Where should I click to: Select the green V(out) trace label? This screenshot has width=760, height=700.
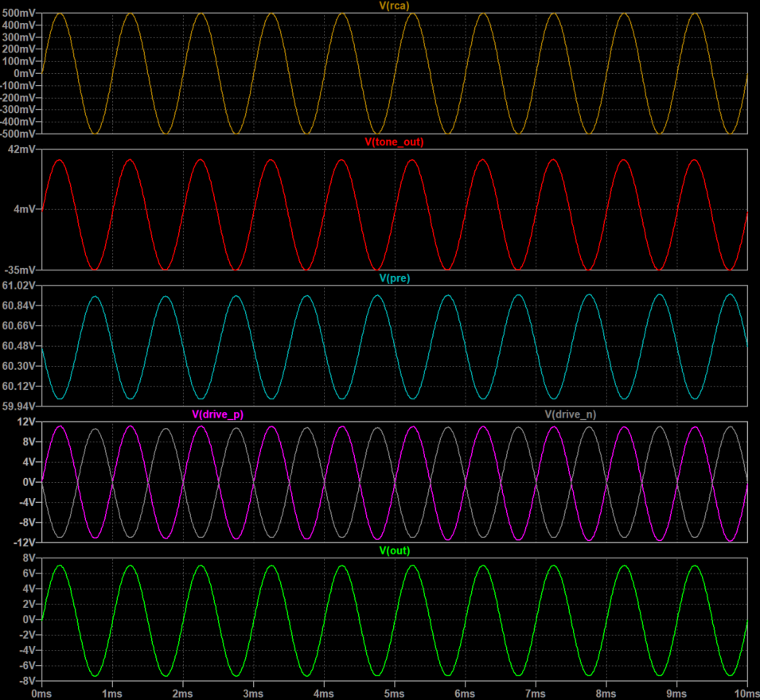(x=393, y=550)
